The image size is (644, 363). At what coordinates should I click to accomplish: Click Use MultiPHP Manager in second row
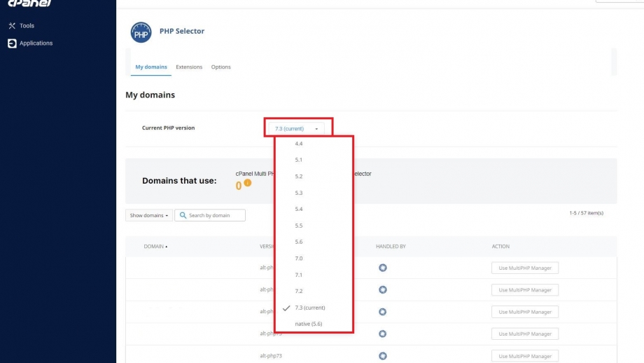click(x=525, y=290)
